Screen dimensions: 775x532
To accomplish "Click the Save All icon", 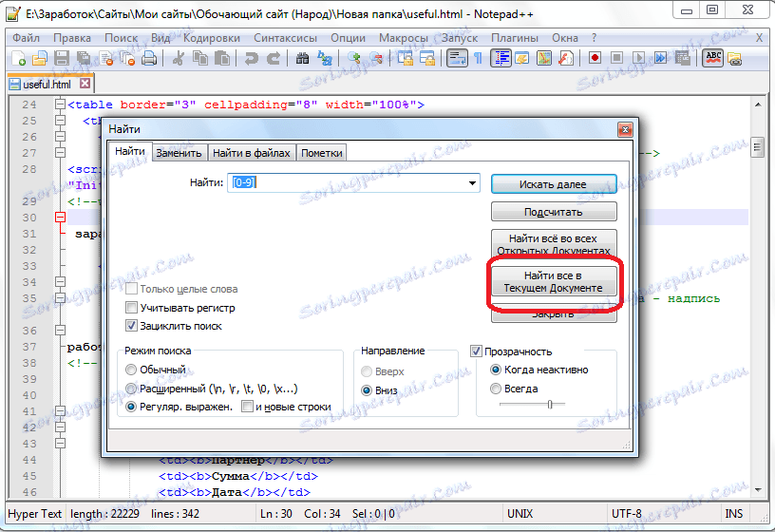I will [84, 58].
